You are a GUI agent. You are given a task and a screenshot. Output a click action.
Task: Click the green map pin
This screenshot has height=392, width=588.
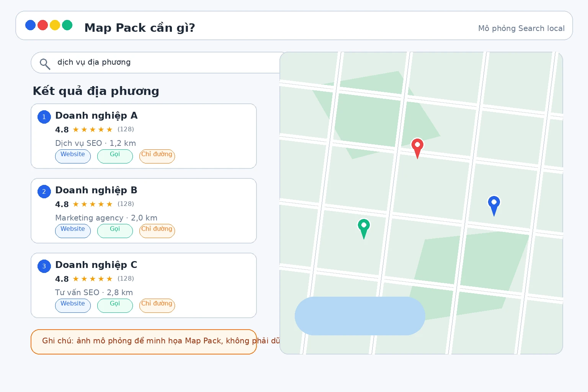pyautogui.click(x=364, y=229)
